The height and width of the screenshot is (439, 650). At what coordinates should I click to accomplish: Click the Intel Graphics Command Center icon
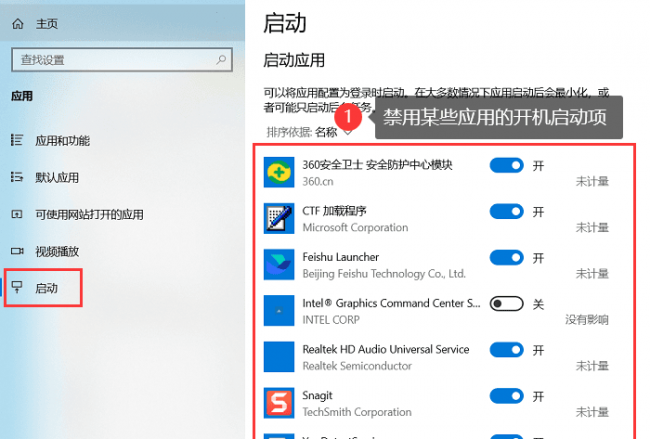[x=279, y=310]
